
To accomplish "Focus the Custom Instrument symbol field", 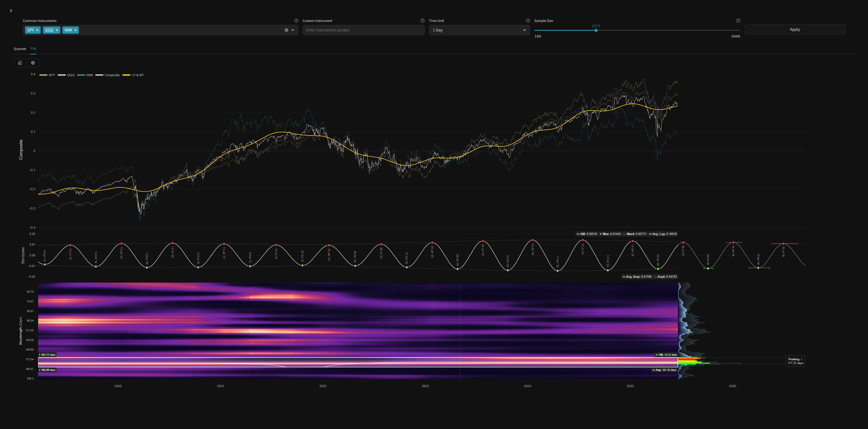I will 363,30.
